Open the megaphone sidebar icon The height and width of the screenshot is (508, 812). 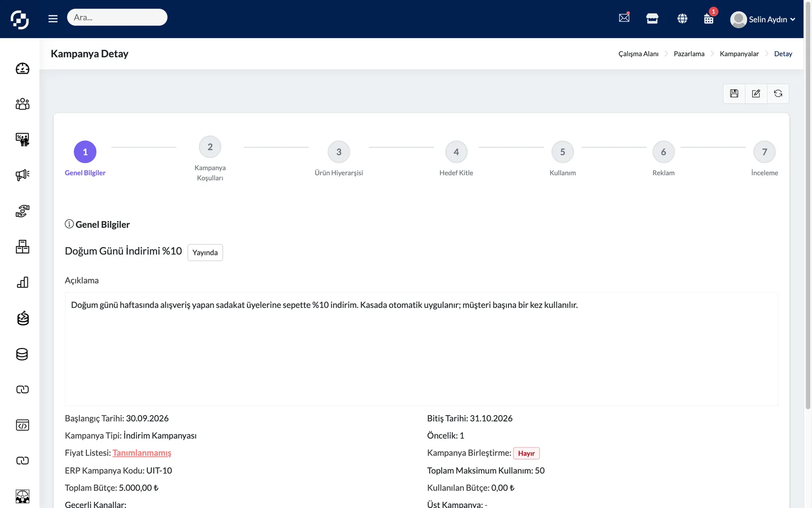[x=22, y=175]
